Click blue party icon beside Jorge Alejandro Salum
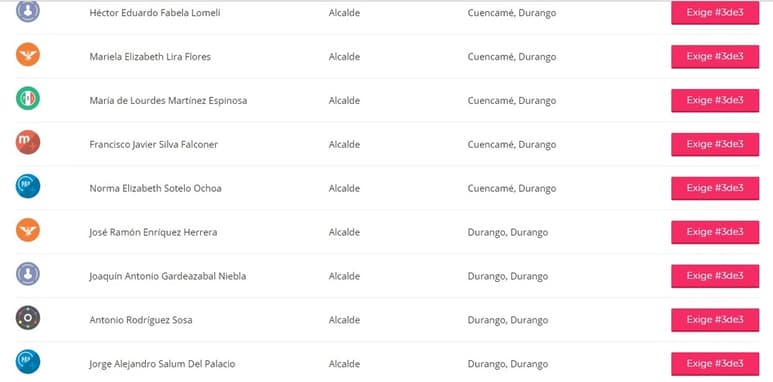 coord(28,361)
